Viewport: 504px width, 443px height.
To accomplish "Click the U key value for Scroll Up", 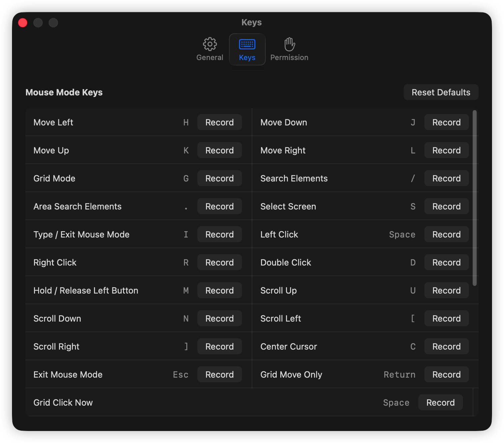I will tap(413, 291).
